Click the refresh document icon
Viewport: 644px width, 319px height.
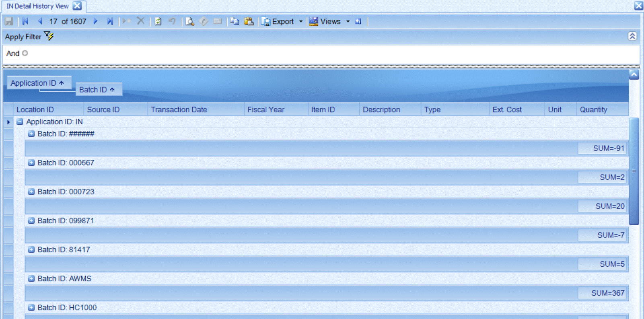pos(158,21)
